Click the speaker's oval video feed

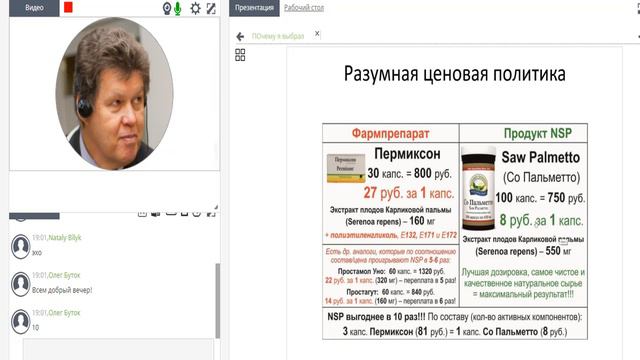pyautogui.click(x=114, y=93)
